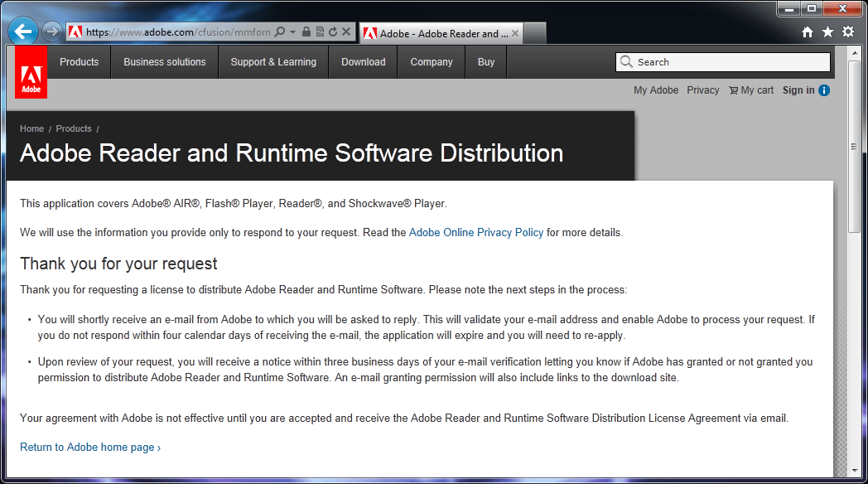Click the magnifier in the Adobe Search box

tap(627, 61)
